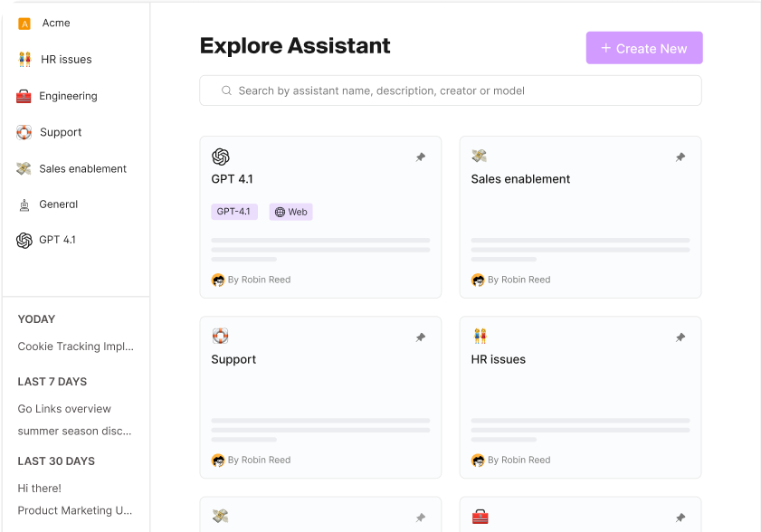Image resolution: width=761 pixels, height=532 pixels.
Task: Select Support in sidebar
Action: pos(61,132)
